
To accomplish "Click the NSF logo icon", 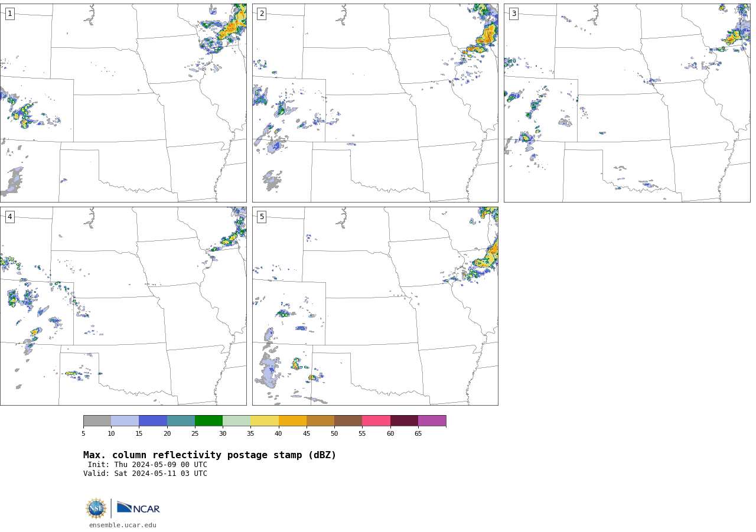I will [x=96, y=508].
